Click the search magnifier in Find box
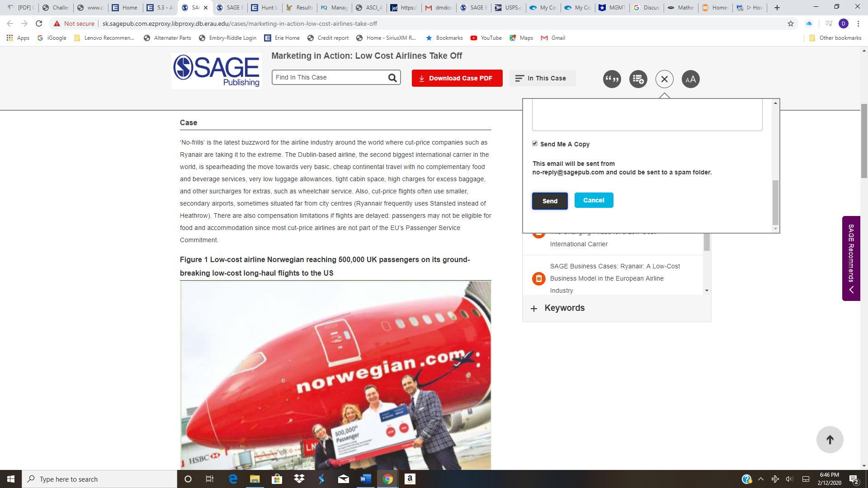This screenshot has width=868, height=488. (392, 78)
